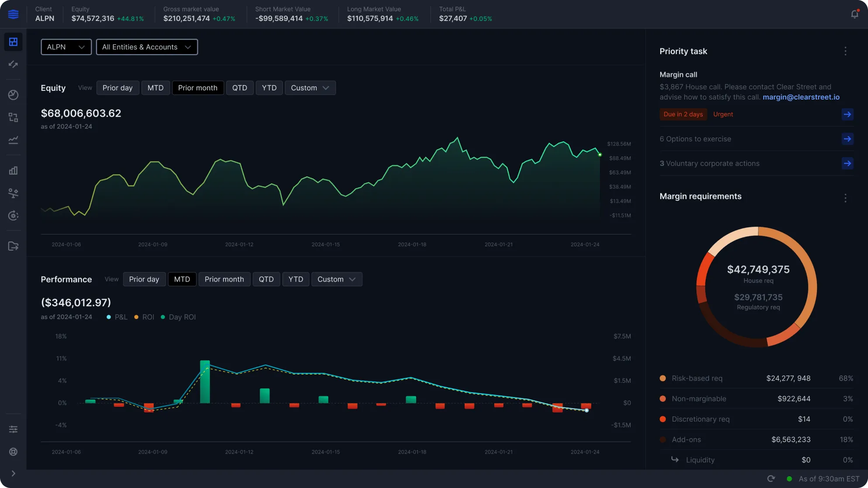Click the 6 Options to exercise arrow
Screen dimensions: 868x488
point(847,139)
